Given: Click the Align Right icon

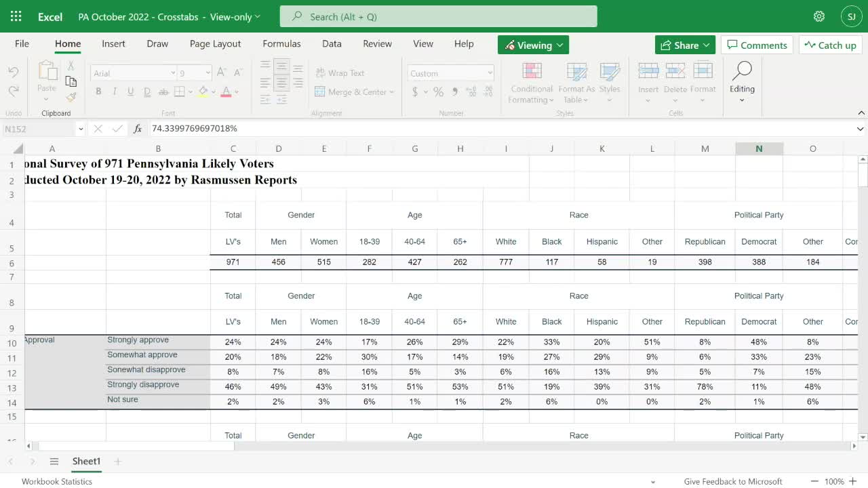Looking at the screenshot, I should (298, 83).
